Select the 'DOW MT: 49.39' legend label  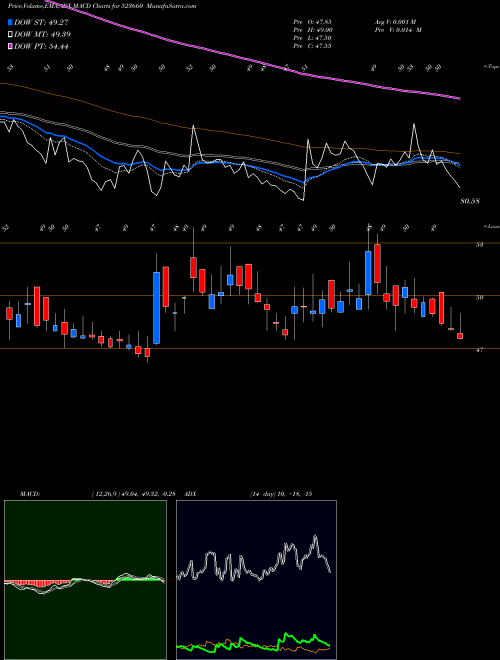(42, 35)
